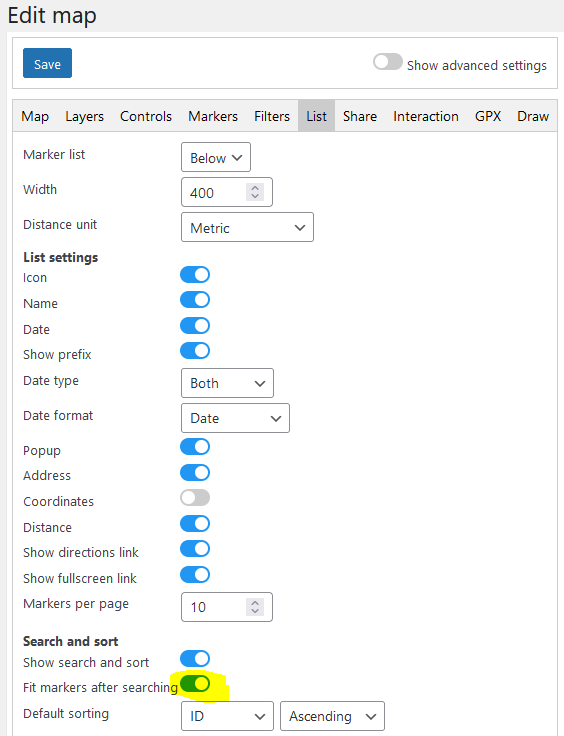Go to the Filters tab
564x736 pixels.
coord(272,116)
